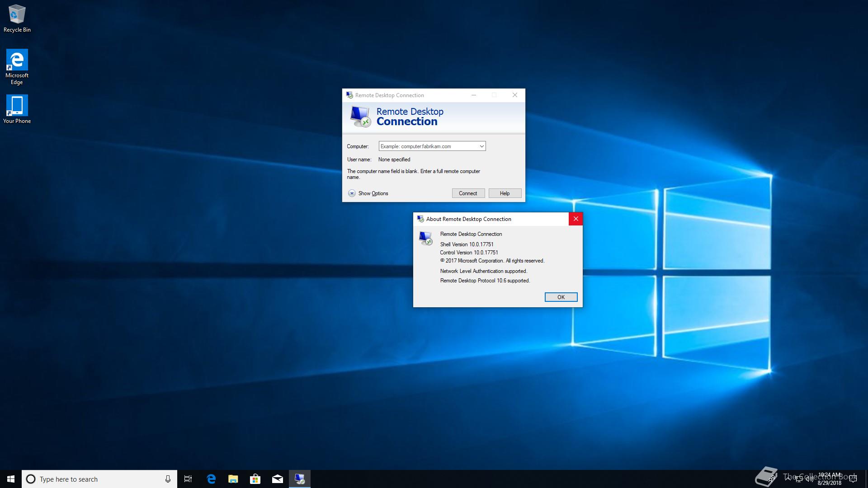Launch Microsoft Edge from the taskbar
The height and width of the screenshot is (488, 868).
tap(211, 479)
